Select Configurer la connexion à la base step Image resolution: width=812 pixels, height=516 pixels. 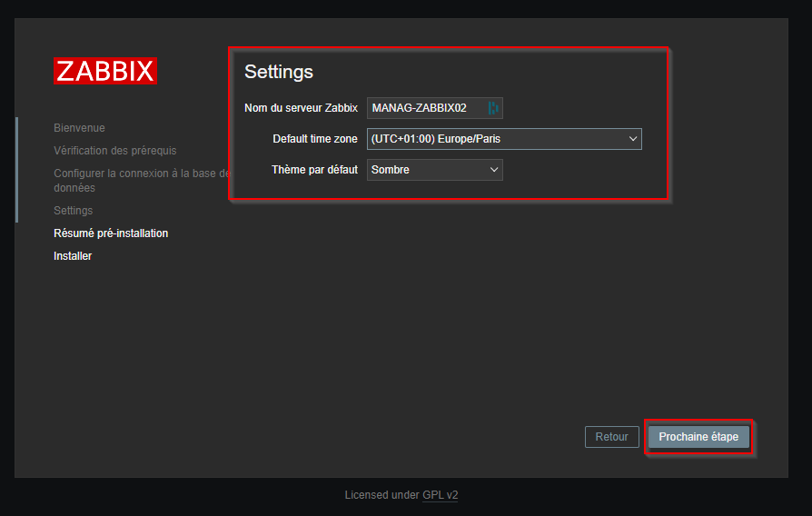pyautogui.click(x=142, y=180)
